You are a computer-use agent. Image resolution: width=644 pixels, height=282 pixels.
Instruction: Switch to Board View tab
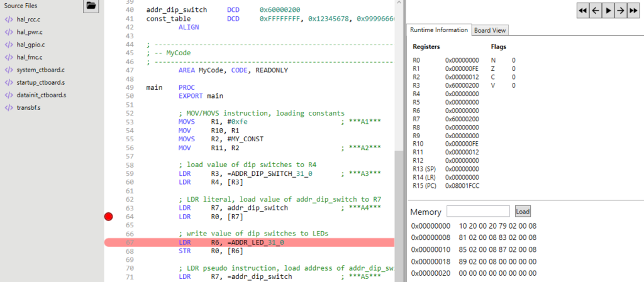[x=491, y=30]
